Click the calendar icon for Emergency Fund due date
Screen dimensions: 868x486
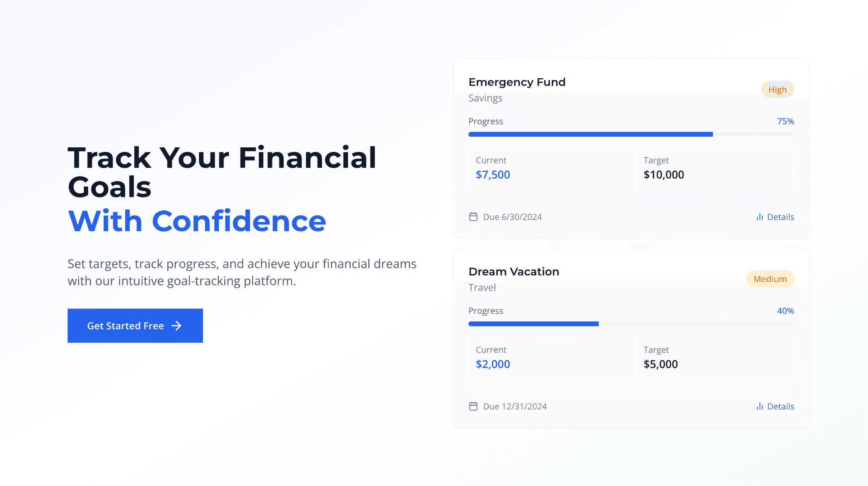473,217
